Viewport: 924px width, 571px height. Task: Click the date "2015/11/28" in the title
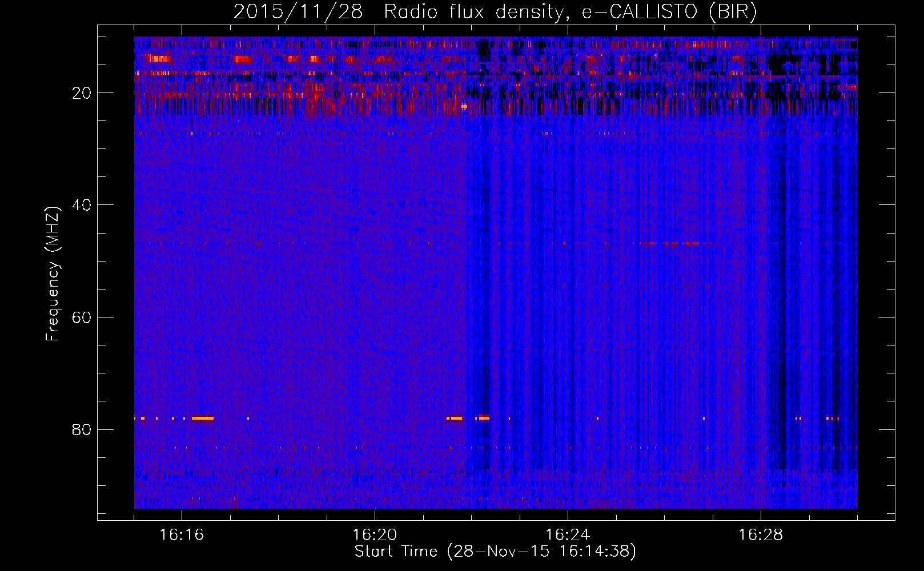(x=298, y=12)
